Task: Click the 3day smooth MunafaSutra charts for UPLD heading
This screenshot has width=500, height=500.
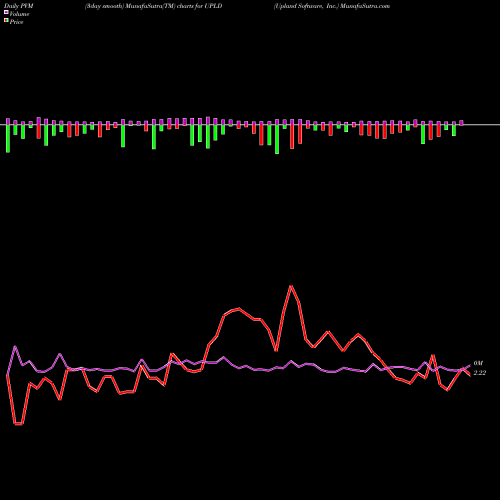Action: pos(153,6)
